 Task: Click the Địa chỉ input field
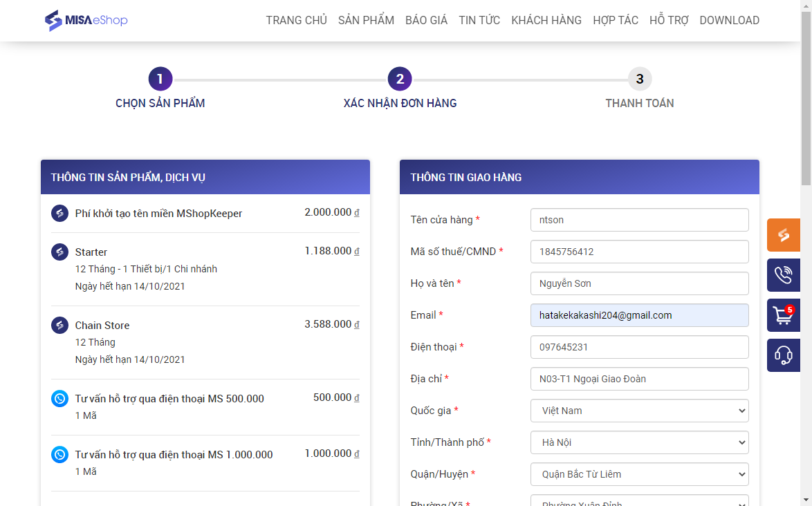pyautogui.click(x=640, y=379)
